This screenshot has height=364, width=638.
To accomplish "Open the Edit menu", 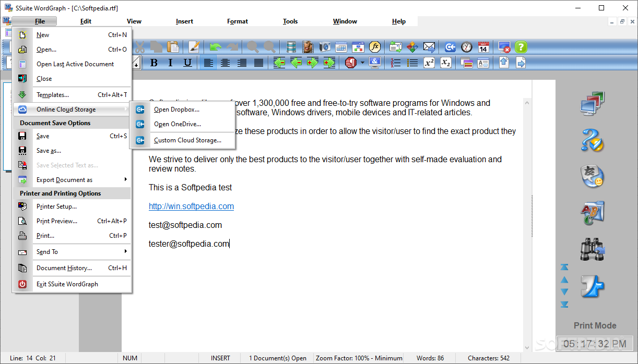I will 86,21.
